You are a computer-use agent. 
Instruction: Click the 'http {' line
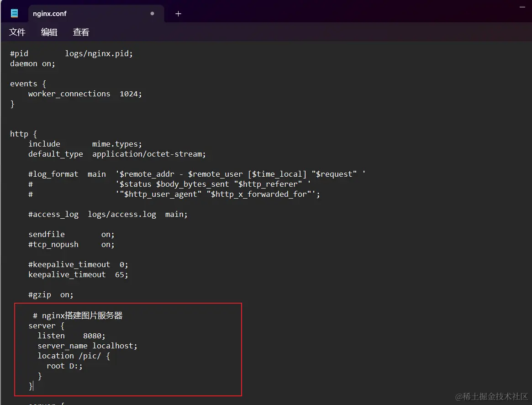click(x=23, y=134)
